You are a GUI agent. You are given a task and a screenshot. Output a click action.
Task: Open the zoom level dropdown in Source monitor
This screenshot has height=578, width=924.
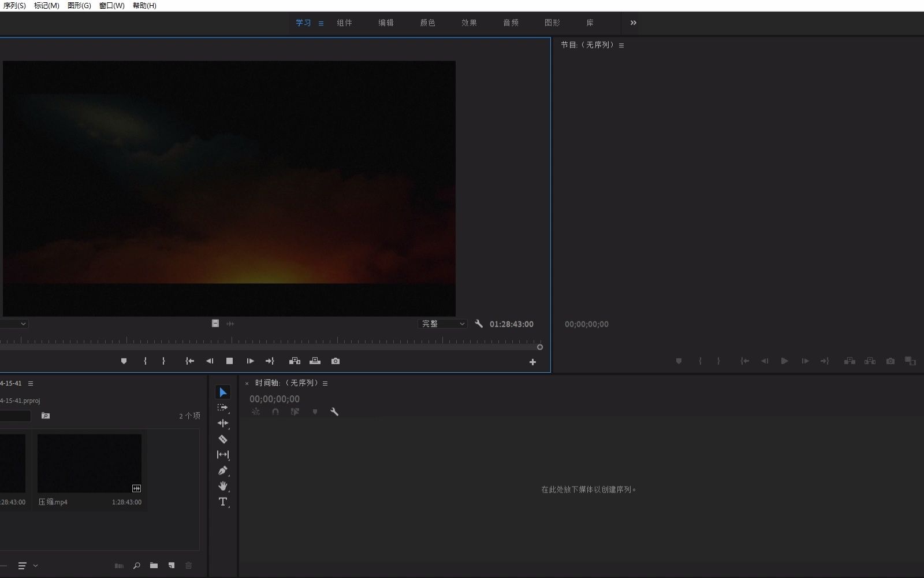coord(13,324)
